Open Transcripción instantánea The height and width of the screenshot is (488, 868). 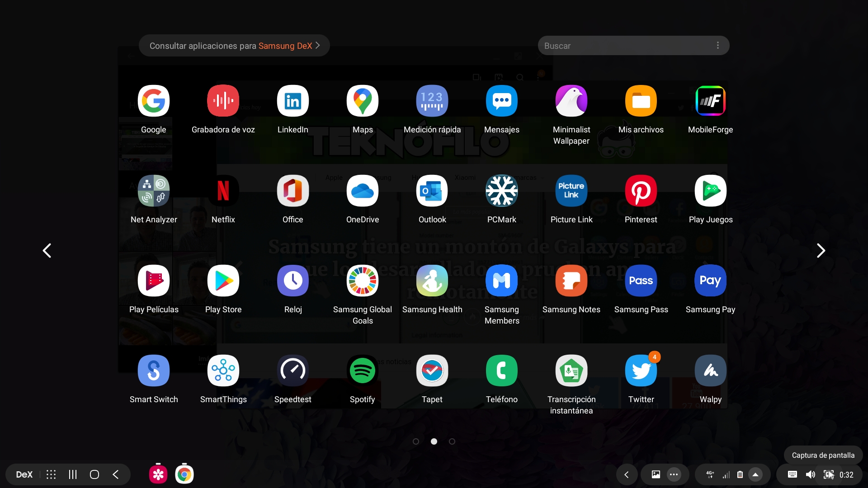pos(571,371)
